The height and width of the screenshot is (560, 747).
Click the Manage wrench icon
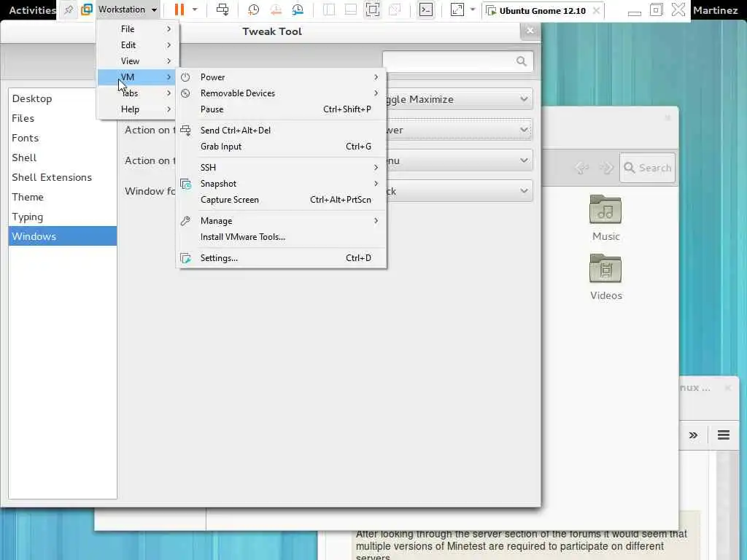[x=185, y=220]
